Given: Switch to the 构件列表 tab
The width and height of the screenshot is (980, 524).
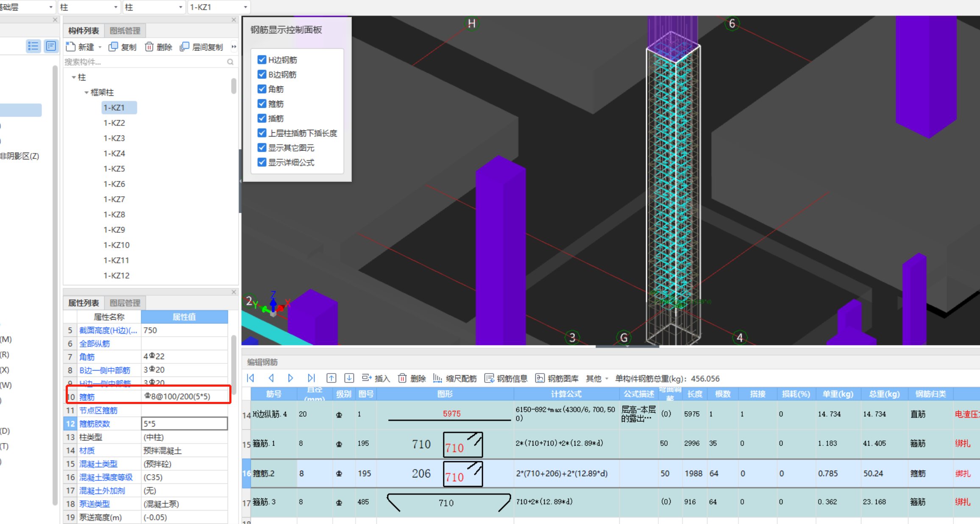Looking at the screenshot, I should [x=84, y=31].
